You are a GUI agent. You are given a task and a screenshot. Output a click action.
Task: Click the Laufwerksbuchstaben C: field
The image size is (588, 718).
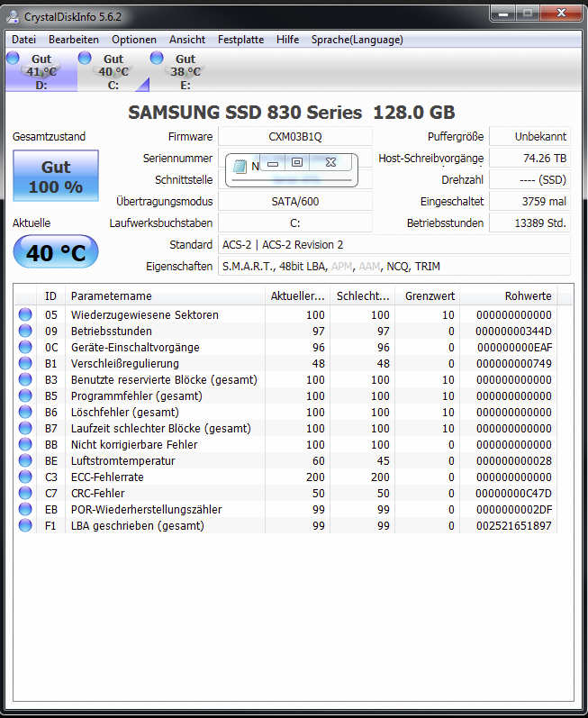point(295,223)
